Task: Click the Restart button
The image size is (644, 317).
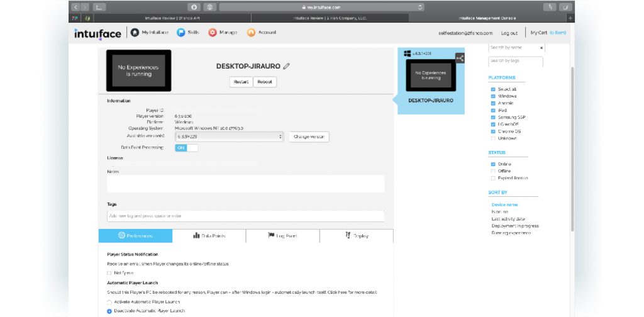Action: coord(241,82)
